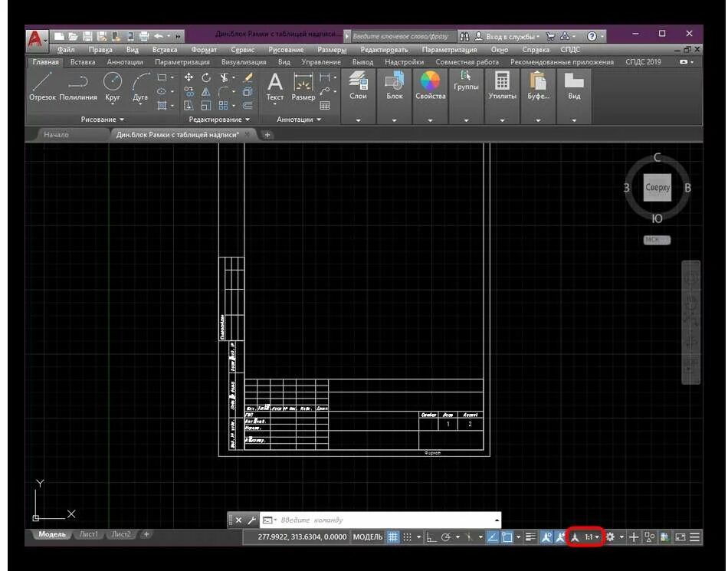Screen dimensions: 728x571
Task: Open the Файл menu
Action: (66, 50)
